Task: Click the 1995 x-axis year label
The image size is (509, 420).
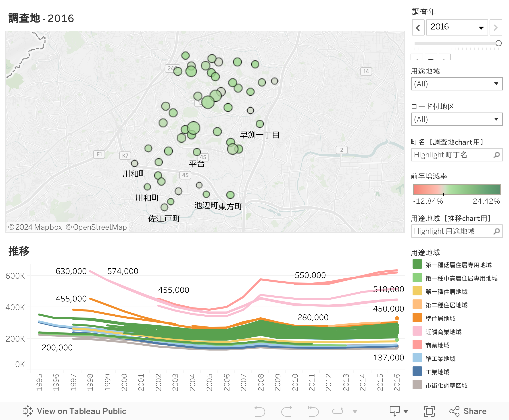Action: pos(39,382)
